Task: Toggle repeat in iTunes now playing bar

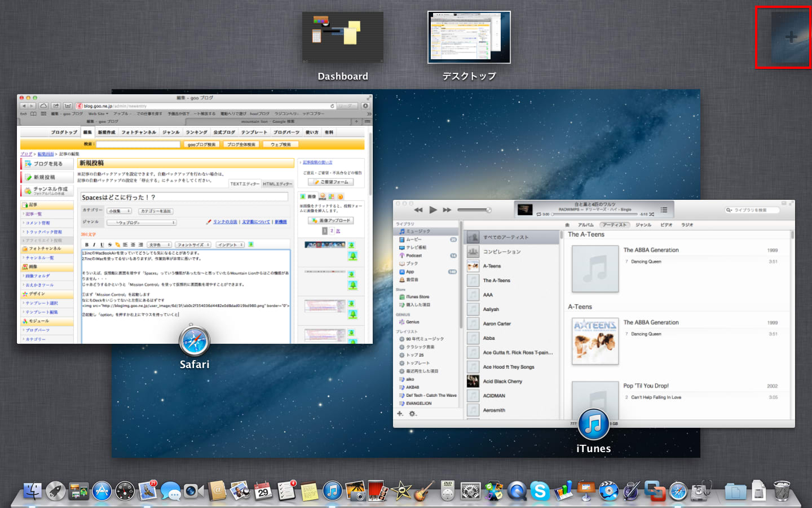Action: tap(539, 214)
